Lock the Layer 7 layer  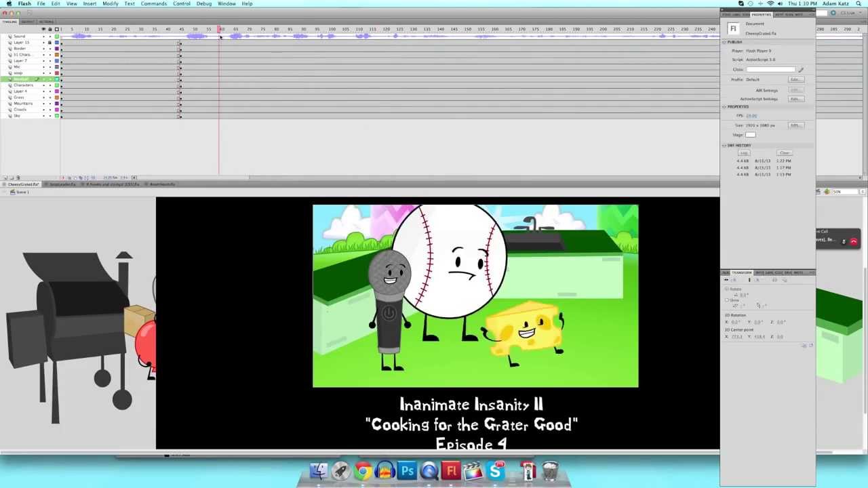pos(50,61)
